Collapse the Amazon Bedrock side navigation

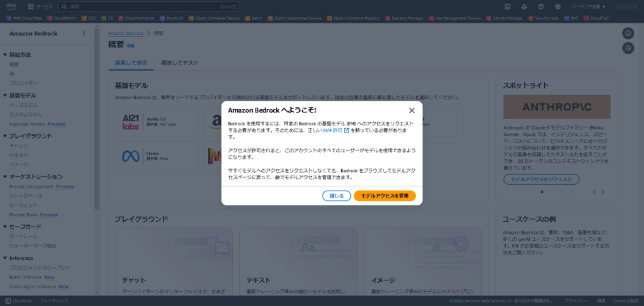(x=84, y=34)
